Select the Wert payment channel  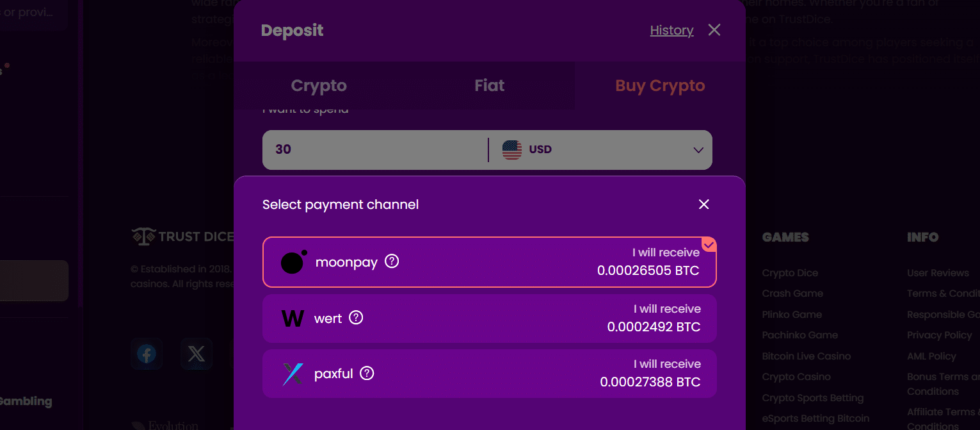[489, 317]
